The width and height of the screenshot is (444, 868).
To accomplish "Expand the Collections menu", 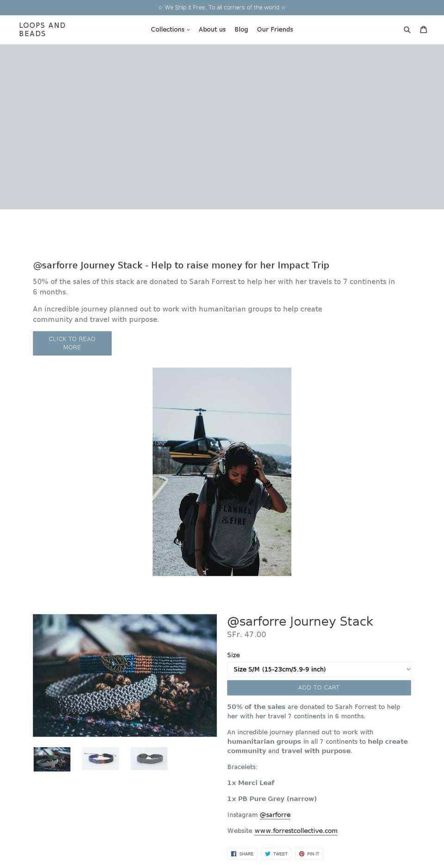I will pos(170,30).
